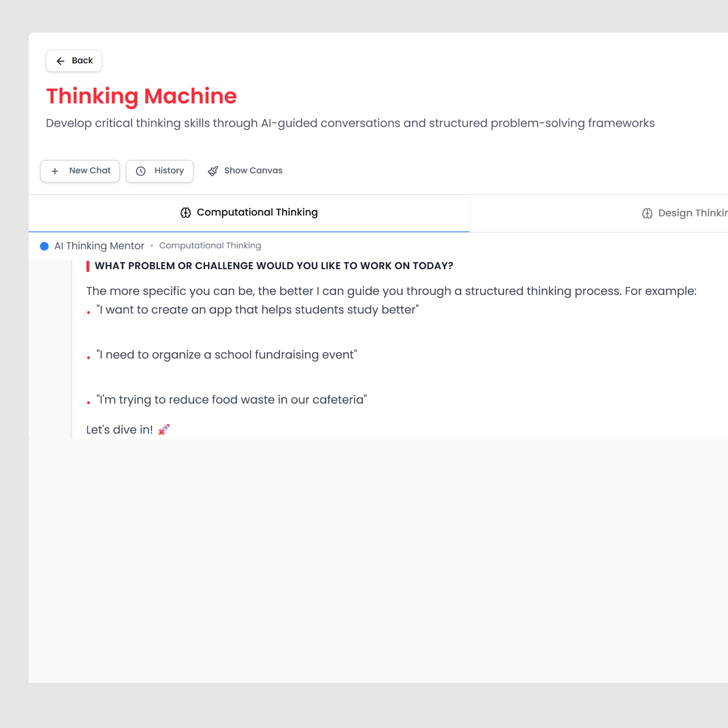Select the school fundraising event example
Viewport: 728px width, 728px height.
(x=226, y=355)
